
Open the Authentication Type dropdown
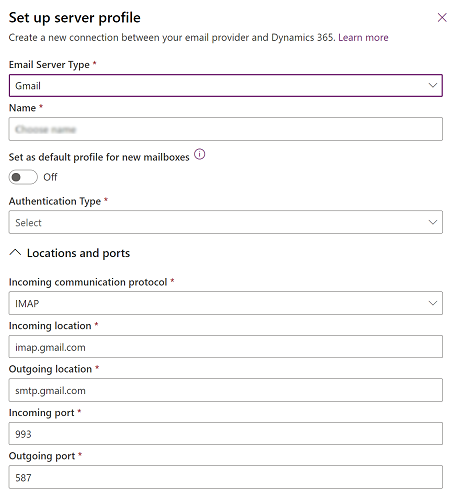pyautogui.click(x=226, y=222)
